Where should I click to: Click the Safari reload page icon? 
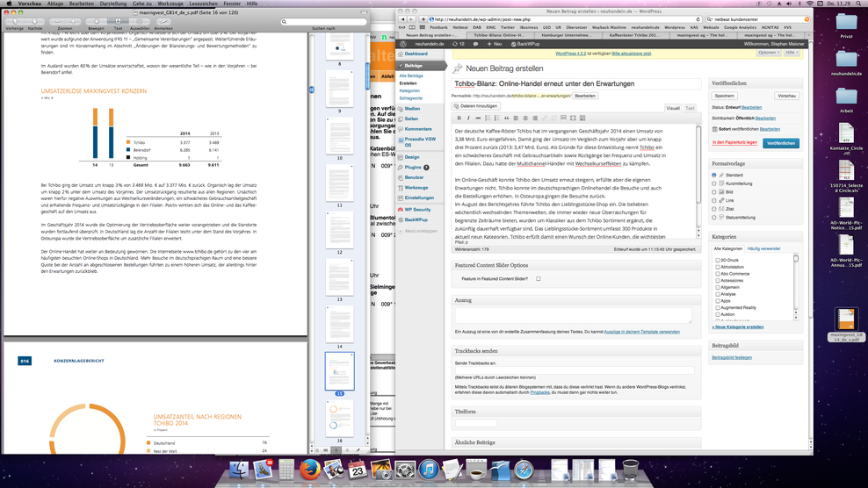[698, 18]
